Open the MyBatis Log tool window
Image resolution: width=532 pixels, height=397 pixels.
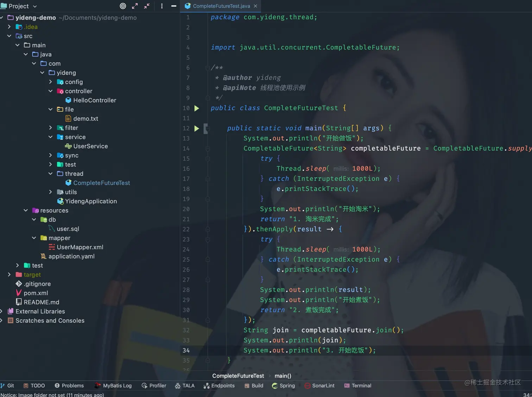[113, 385]
